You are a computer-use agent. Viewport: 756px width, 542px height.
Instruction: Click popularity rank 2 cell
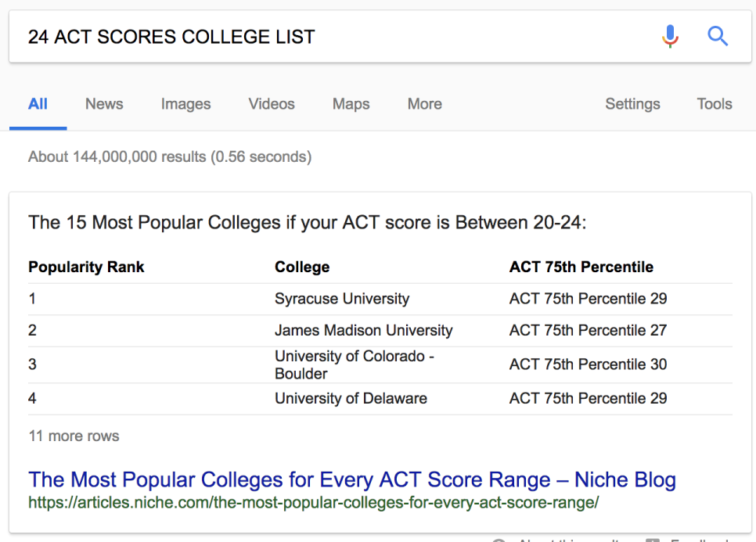click(32, 331)
